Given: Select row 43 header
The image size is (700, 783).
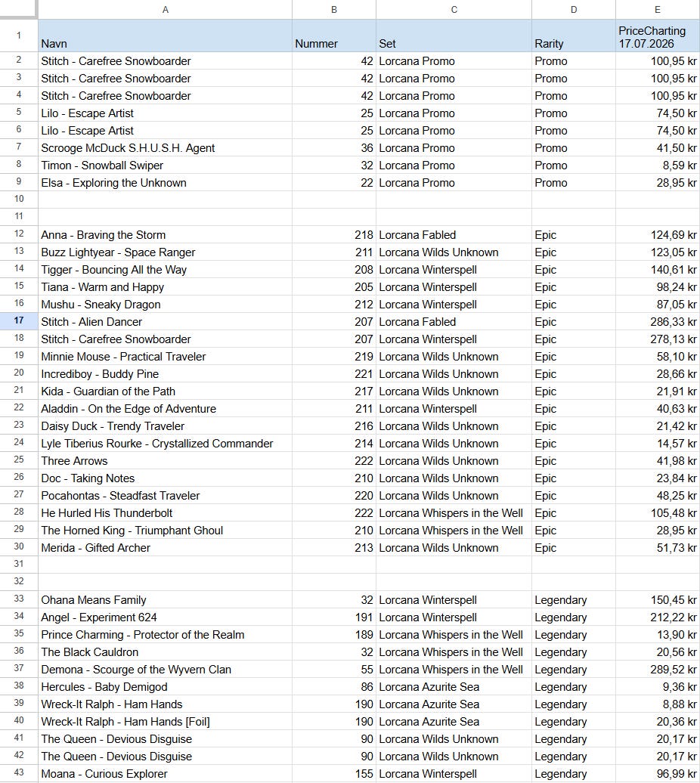Looking at the screenshot, I should click(x=18, y=773).
